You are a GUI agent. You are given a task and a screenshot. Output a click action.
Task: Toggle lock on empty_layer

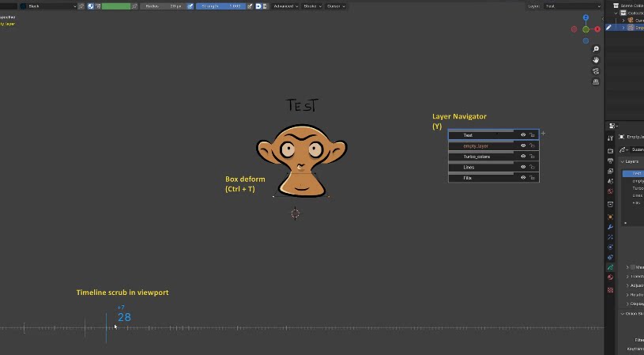(533, 145)
